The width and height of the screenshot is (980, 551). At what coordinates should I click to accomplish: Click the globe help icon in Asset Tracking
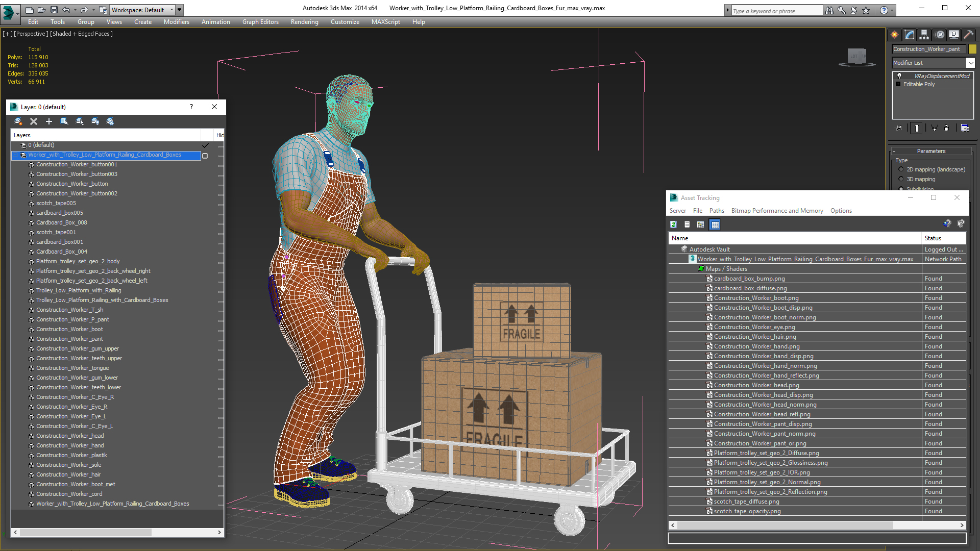947,223
